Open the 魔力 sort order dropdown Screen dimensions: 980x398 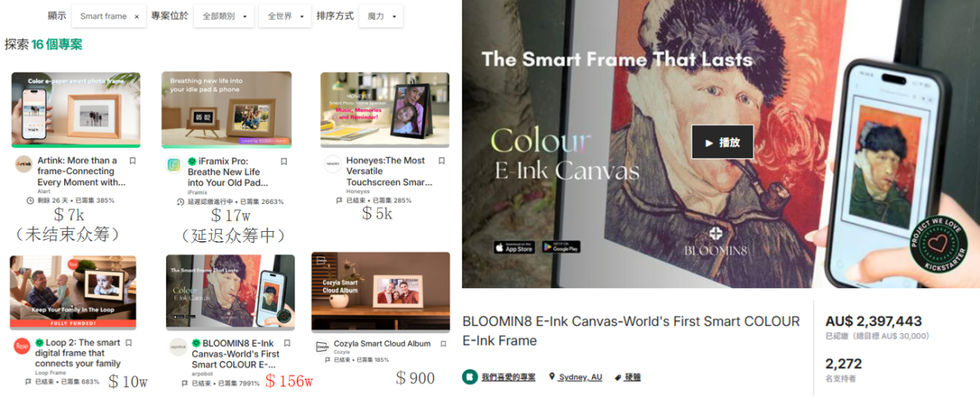(381, 16)
